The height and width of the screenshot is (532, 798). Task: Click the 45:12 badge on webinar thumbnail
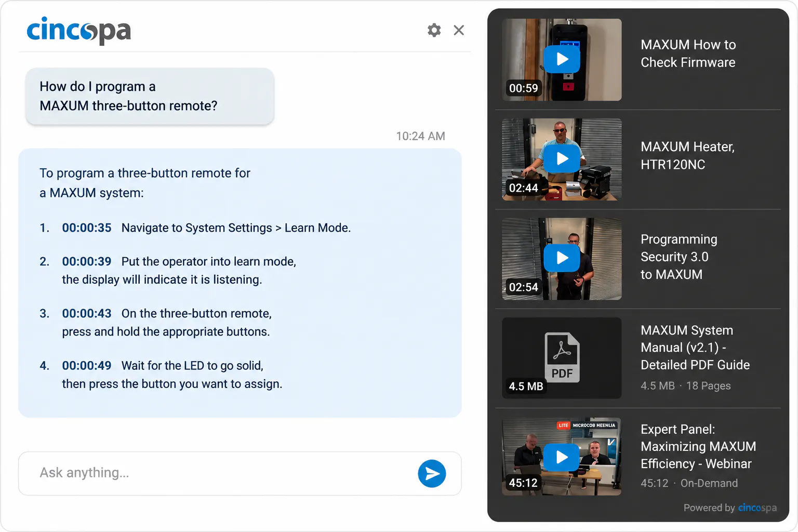click(x=523, y=483)
